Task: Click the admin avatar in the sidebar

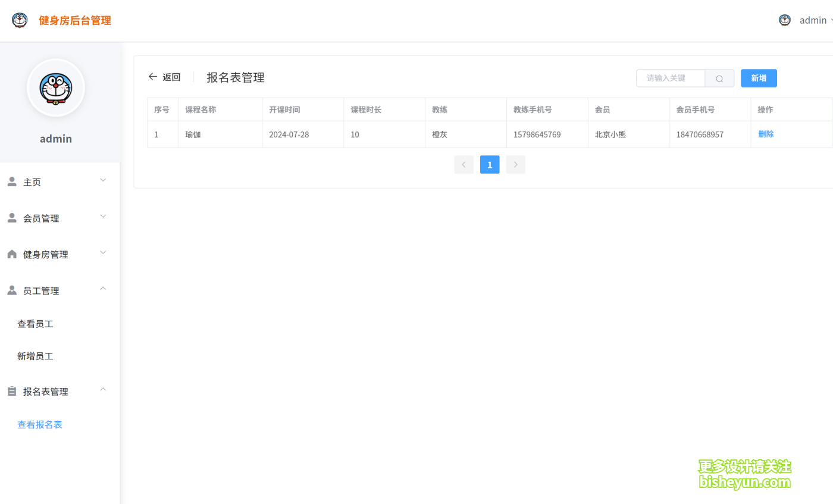Action: point(55,87)
